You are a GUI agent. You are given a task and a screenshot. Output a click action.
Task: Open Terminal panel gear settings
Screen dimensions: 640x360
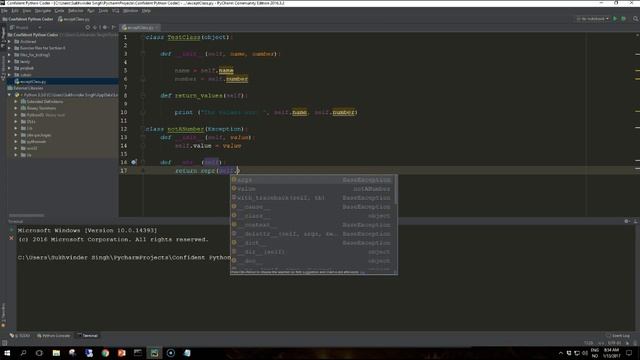tap(627, 221)
